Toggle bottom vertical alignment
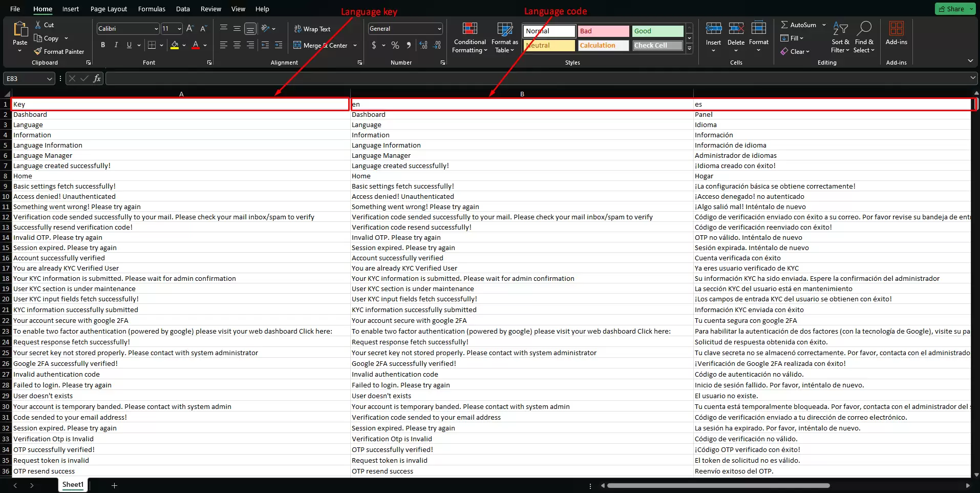The image size is (980, 493). pos(250,29)
